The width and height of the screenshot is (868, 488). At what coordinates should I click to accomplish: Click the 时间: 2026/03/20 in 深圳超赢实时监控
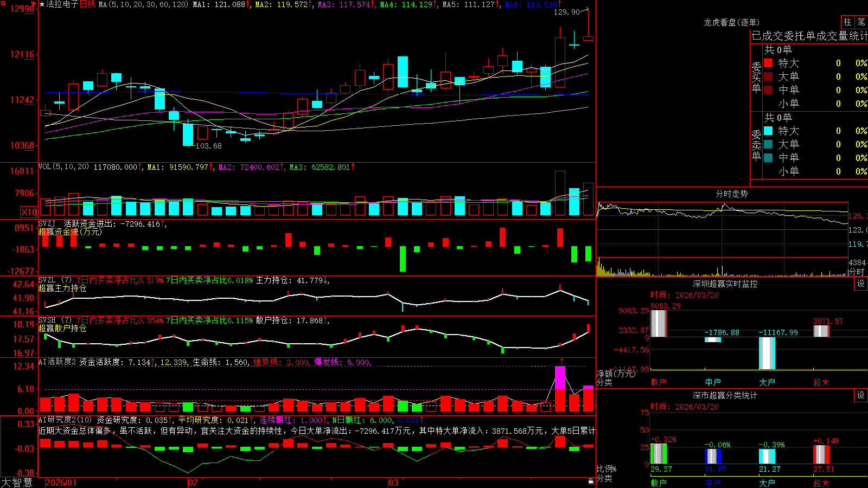point(685,295)
